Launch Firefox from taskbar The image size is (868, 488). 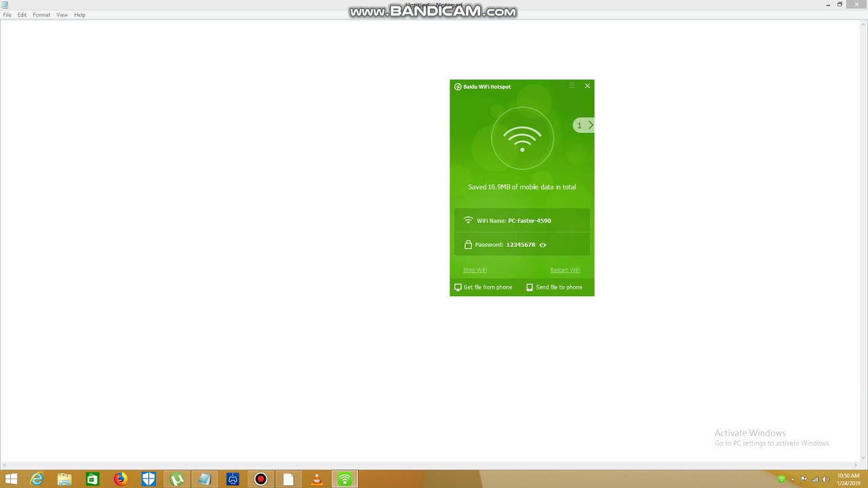click(121, 479)
